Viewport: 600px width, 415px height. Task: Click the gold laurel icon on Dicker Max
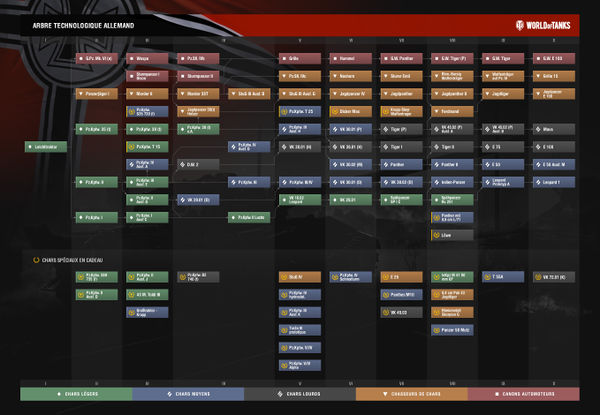(335, 111)
